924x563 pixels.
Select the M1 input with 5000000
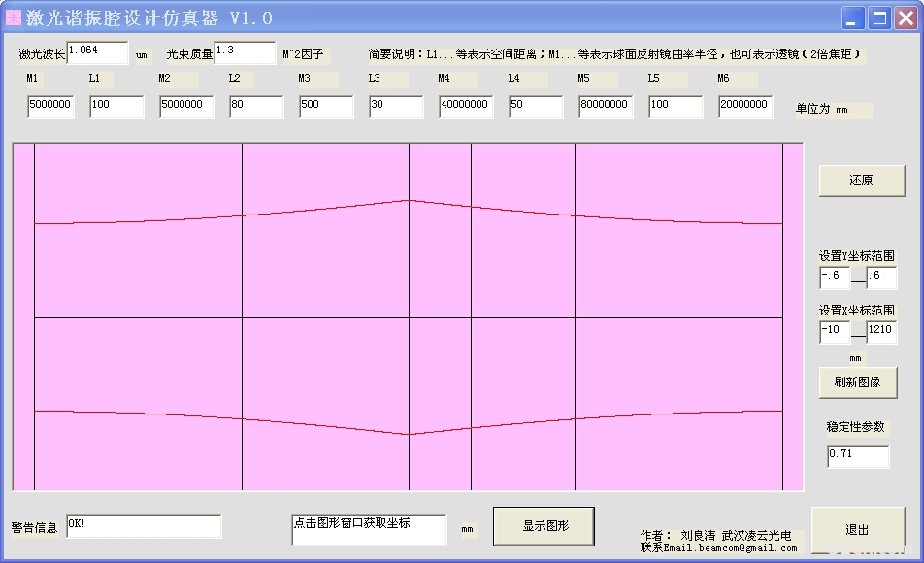pyautogui.click(x=50, y=107)
